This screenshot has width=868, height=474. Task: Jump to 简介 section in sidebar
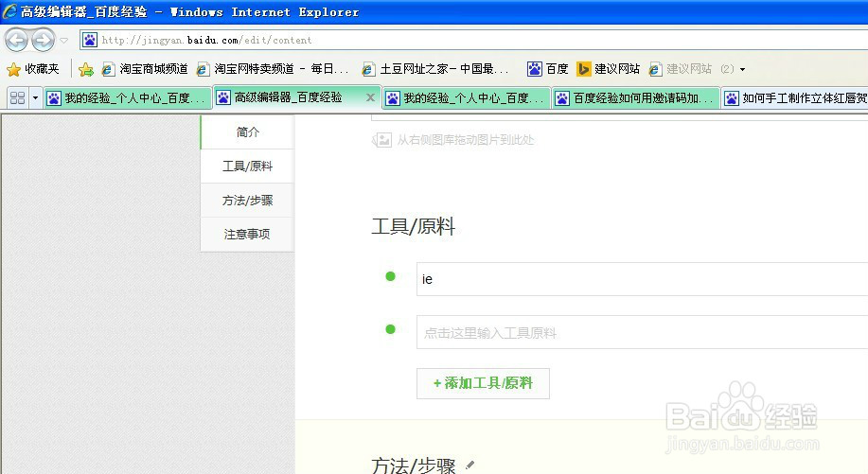[247, 132]
